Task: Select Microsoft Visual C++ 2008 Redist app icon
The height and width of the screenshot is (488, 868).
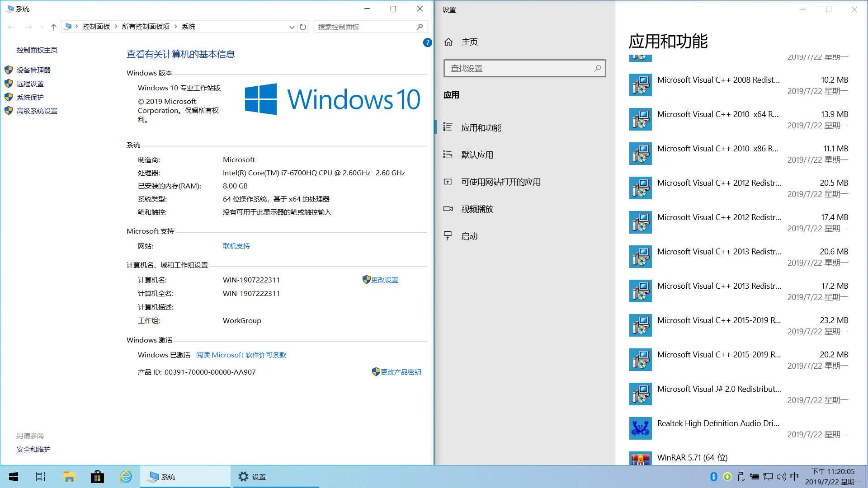Action: tap(641, 85)
